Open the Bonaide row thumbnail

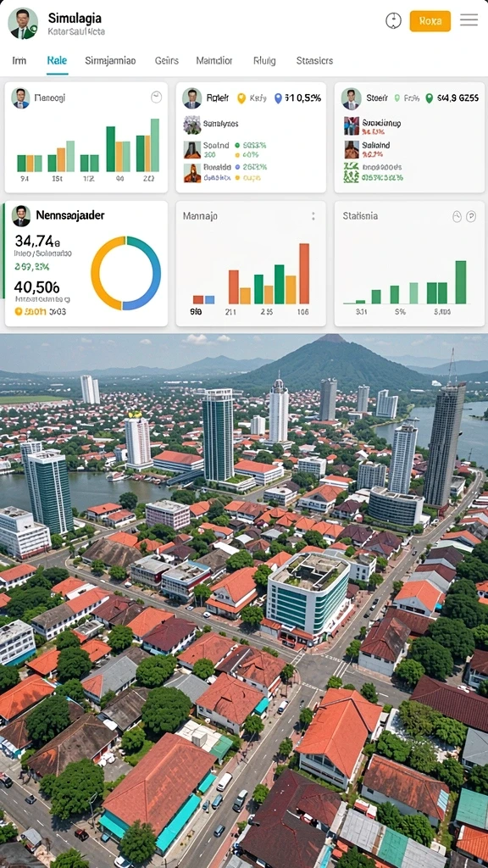[192, 173]
